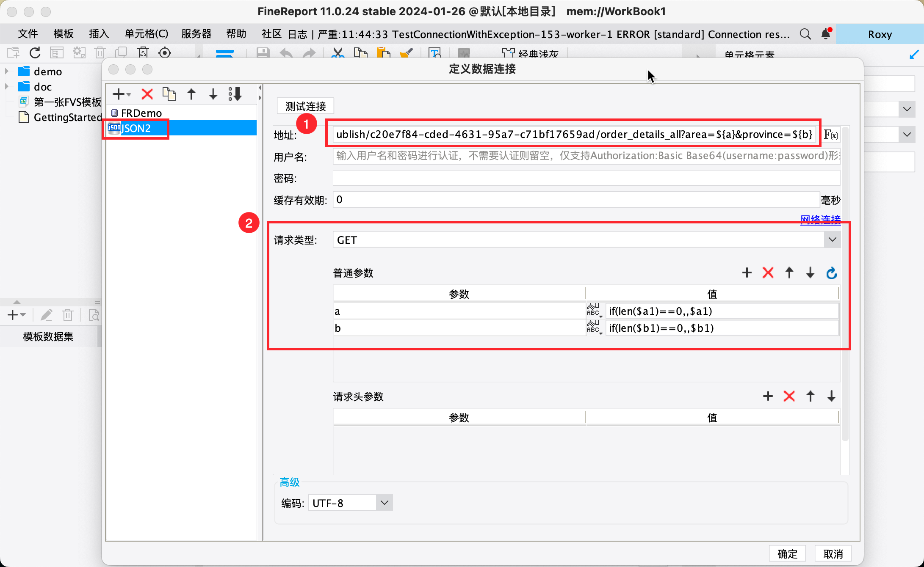Click the add connection plus icon
The width and height of the screenshot is (924, 567).
click(119, 94)
